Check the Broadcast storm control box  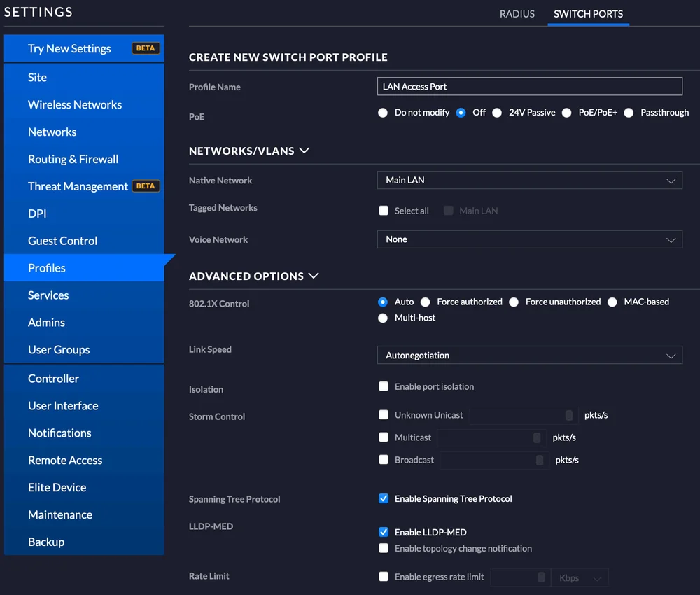384,460
